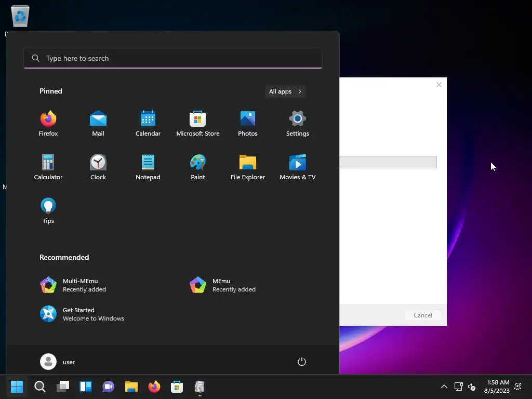Open the clock and date flyout
Viewport: 532px width, 399px height.
[x=497, y=387]
